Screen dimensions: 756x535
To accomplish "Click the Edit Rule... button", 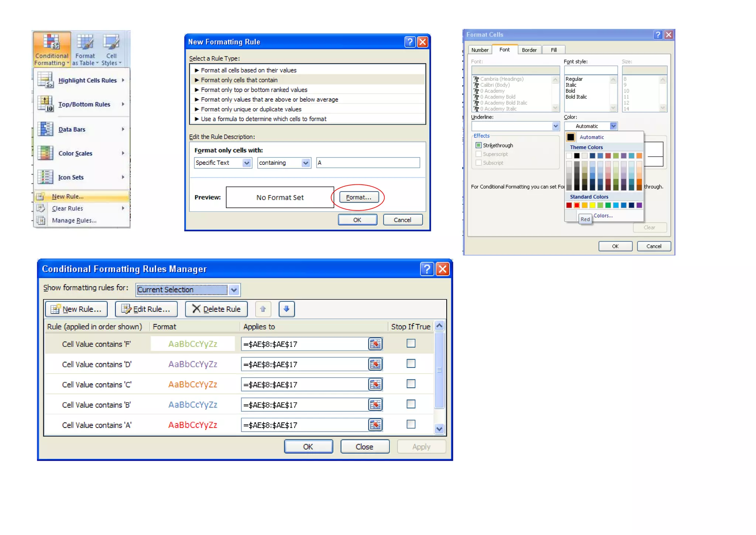I will click(146, 309).
